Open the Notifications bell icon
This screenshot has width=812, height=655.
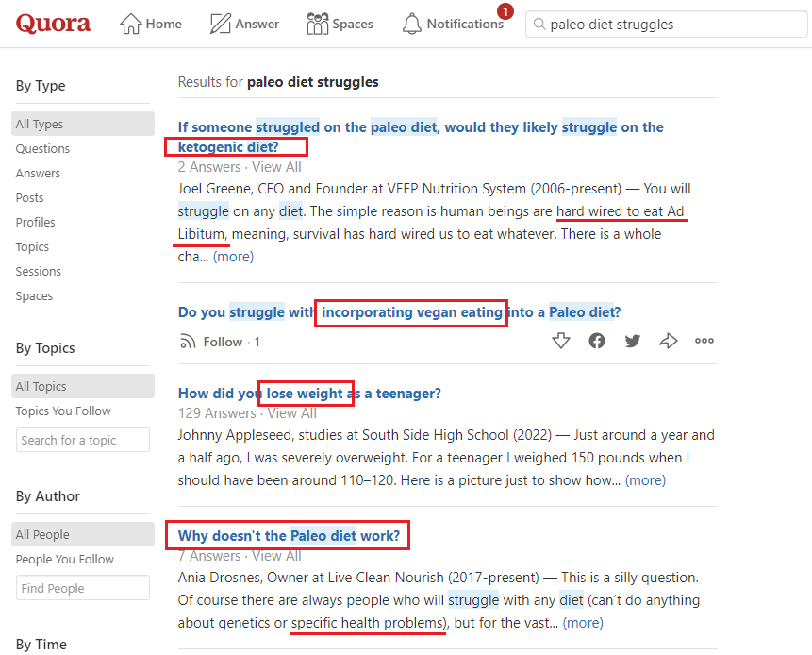[x=412, y=24]
